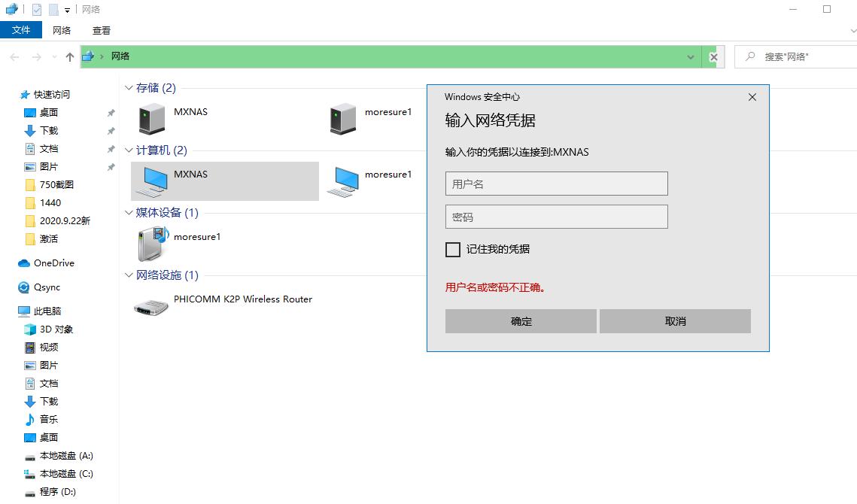Select 文档 under 此电脑
857x504 pixels.
tap(49, 383)
